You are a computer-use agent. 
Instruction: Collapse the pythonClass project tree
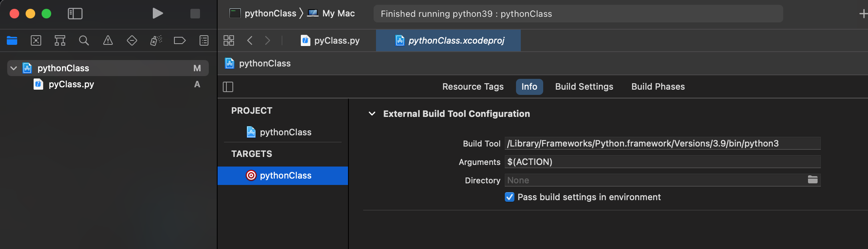14,68
